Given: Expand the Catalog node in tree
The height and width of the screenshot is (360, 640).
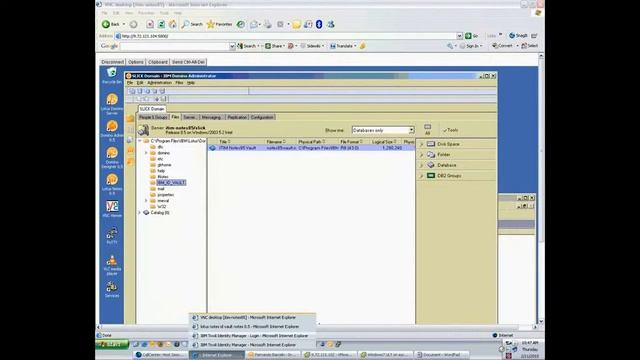Looking at the screenshot, I should tap(140, 213).
